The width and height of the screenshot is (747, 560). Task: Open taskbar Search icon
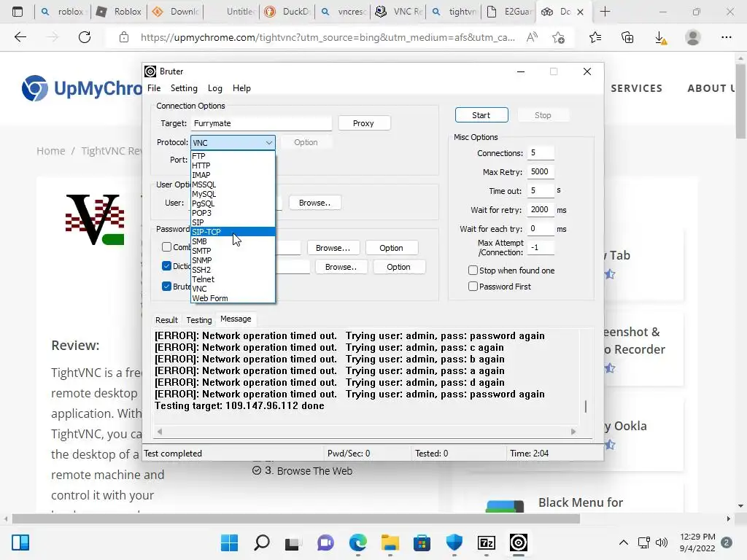[262, 542]
